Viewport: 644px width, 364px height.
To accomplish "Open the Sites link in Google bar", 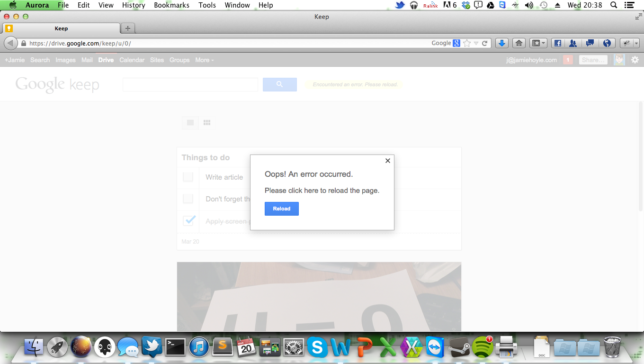I will [157, 60].
